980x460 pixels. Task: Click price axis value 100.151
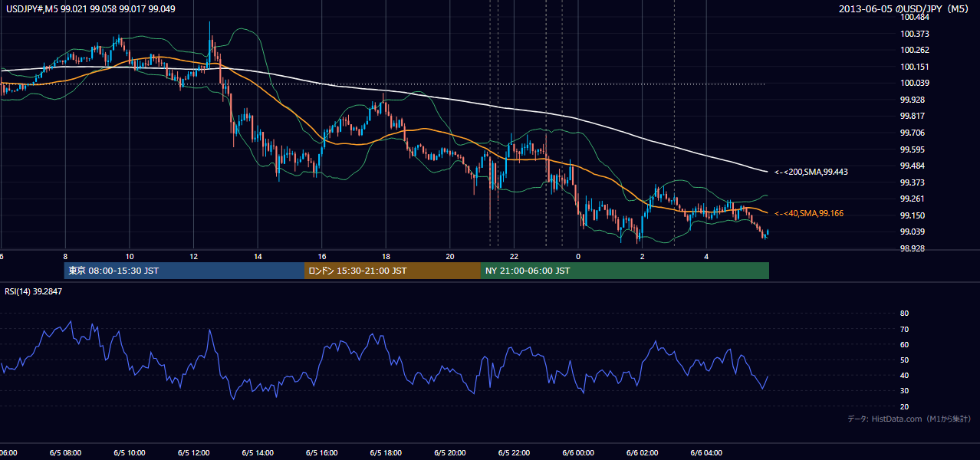(916, 67)
